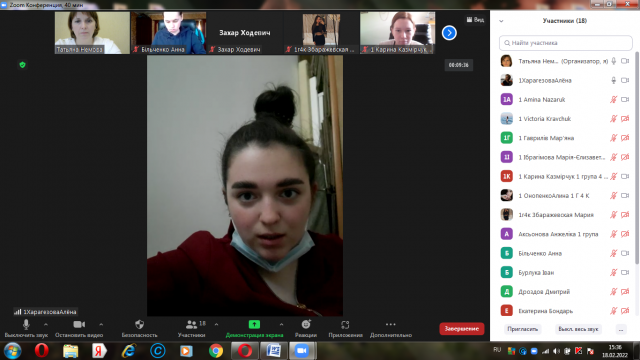Select participant Аксьонова Анжеліка 1 група
640x360 pixels.
coord(565,234)
